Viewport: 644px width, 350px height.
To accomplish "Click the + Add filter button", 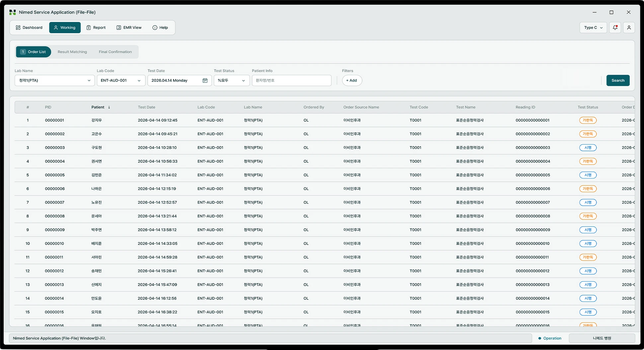I will 352,80.
